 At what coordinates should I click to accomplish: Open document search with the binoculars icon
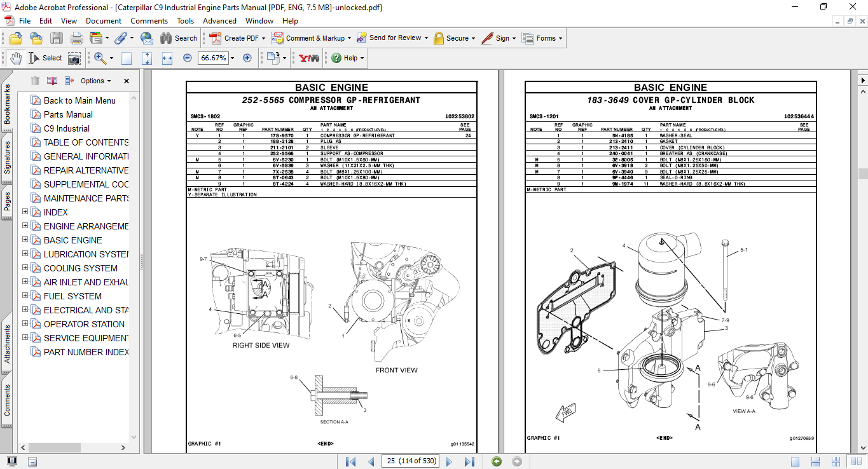[167, 38]
